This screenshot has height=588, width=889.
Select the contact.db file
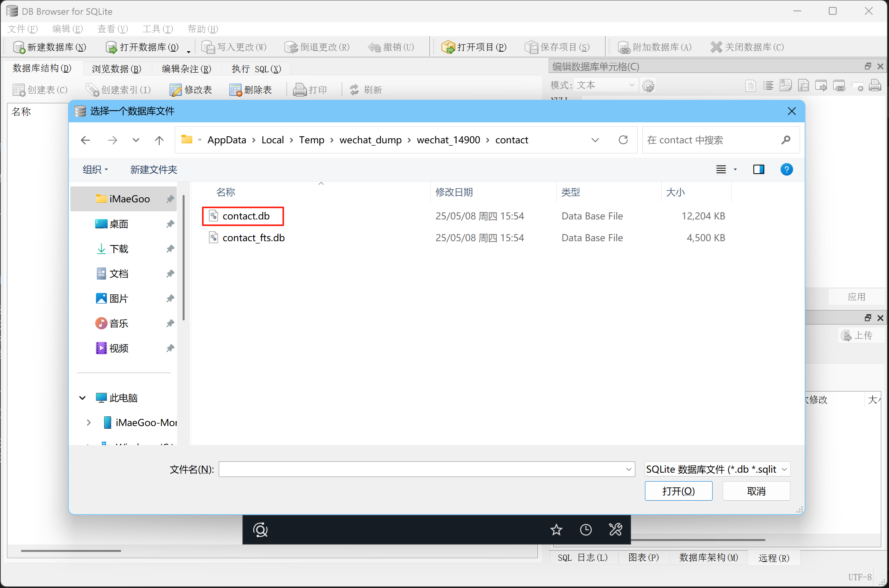point(246,216)
